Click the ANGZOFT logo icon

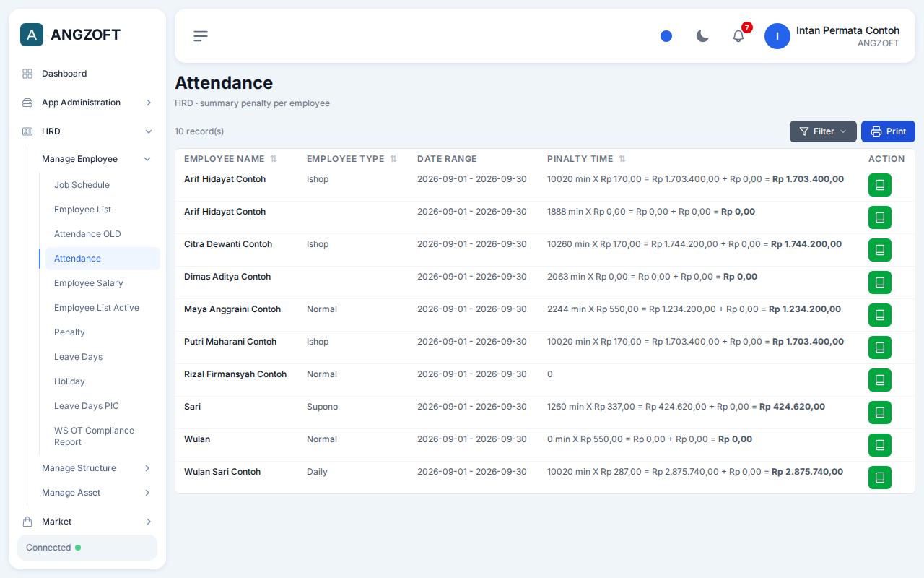[x=32, y=35]
